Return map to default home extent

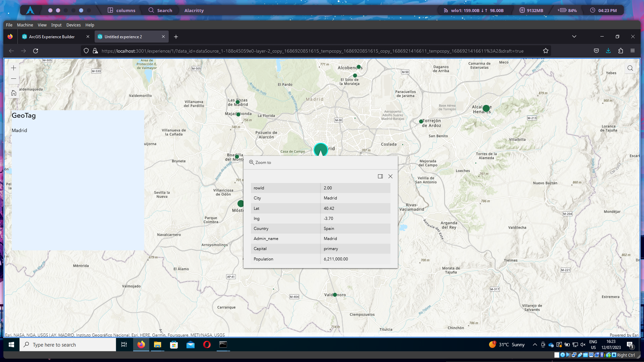(x=13, y=93)
